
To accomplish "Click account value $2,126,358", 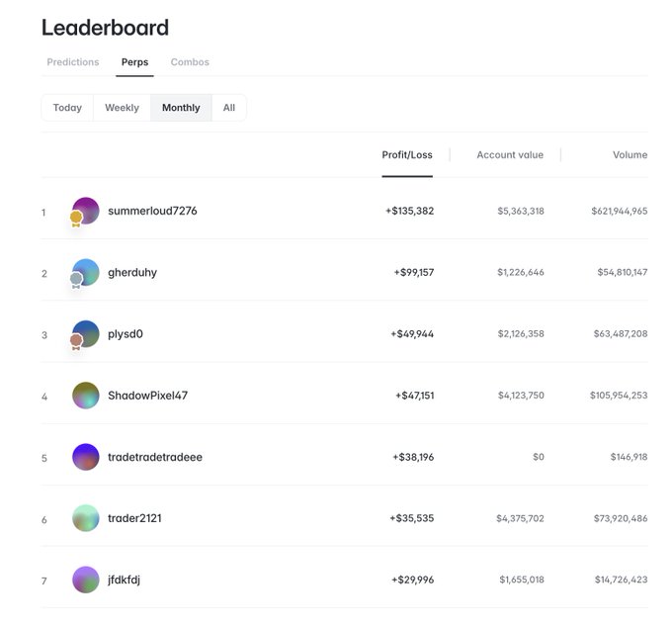I will 521,334.
